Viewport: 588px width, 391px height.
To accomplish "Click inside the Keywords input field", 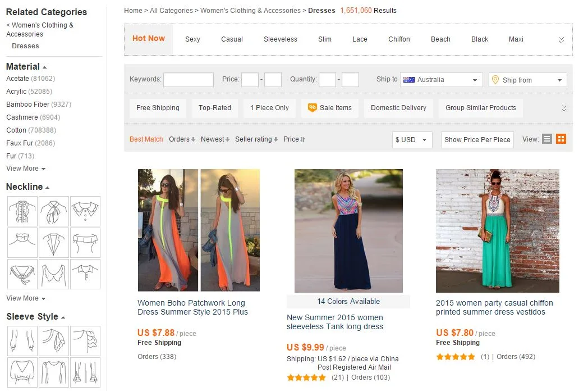I will 188,80.
